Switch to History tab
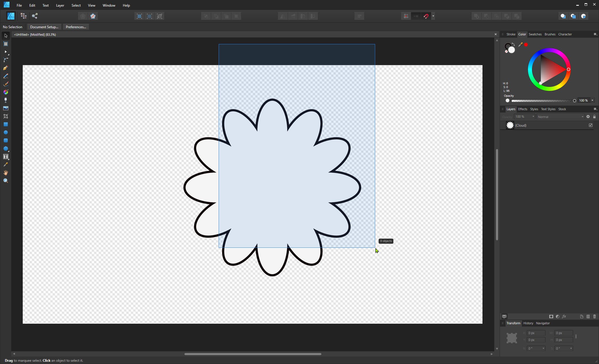This screenshot has width=599, height=364. click(528, 323)
